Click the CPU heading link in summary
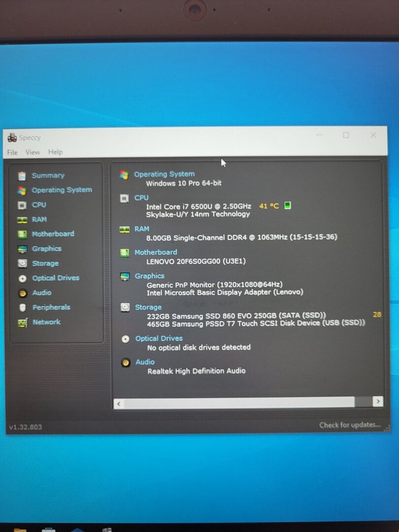Screen dimensions: 399x532 [141, 198]
